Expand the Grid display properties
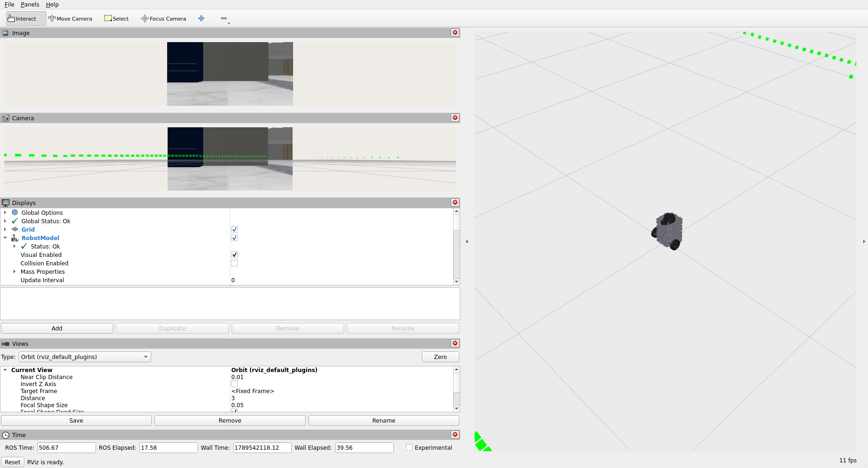The width and height of the screenshot is (868, 468). click(x=5, y=229)
